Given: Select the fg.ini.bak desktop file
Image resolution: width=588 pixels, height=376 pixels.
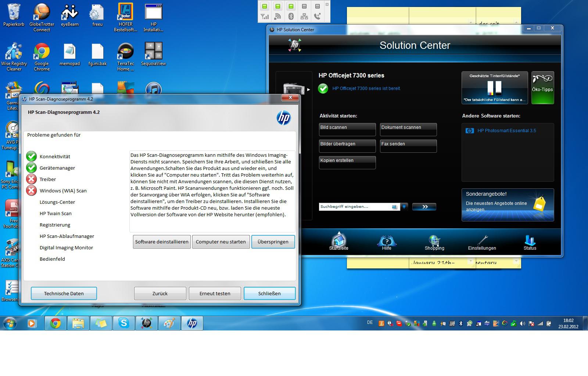Looking at the screenshot, I should pos(97,55).
